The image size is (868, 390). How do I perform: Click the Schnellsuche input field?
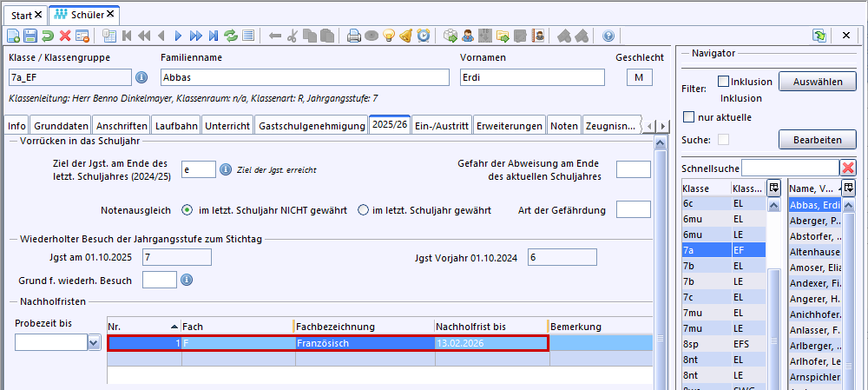pos(789,167)
